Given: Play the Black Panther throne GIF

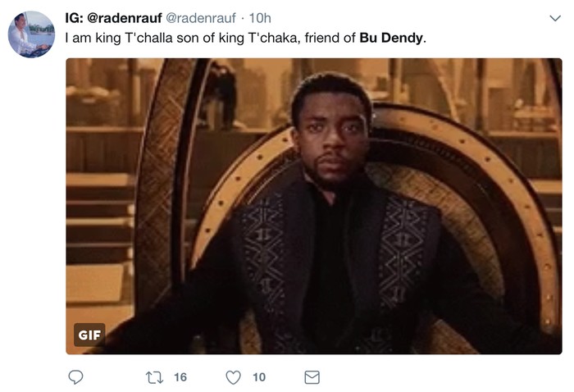Looking at the screenshot, I should [x=314, y=206].
